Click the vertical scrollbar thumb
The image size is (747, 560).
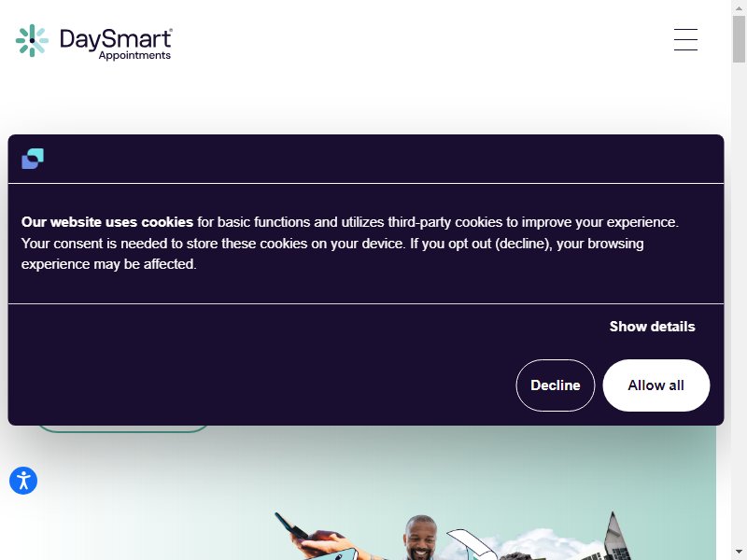point(739,39)
